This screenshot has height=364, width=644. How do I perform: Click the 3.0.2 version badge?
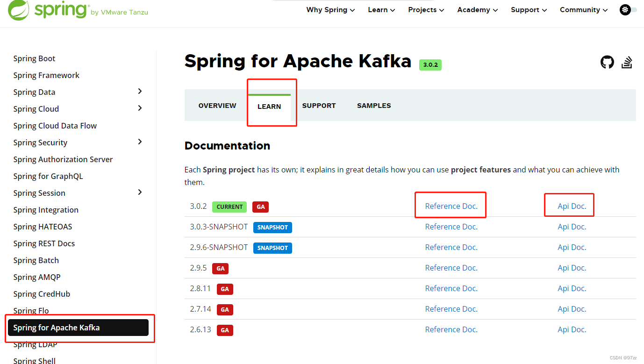point(430,64)
